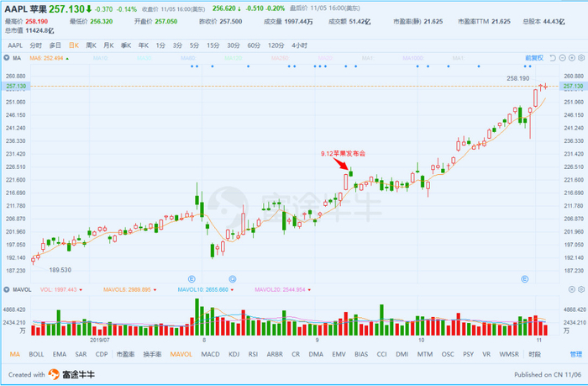Open the MAVOL5 dropdown arrow

pos(155,290)
